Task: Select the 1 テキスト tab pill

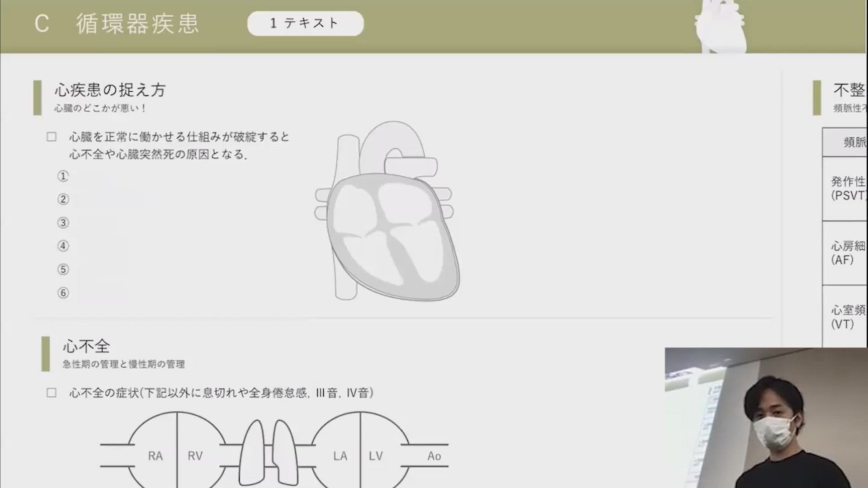Action: click(x=305, y=23)
